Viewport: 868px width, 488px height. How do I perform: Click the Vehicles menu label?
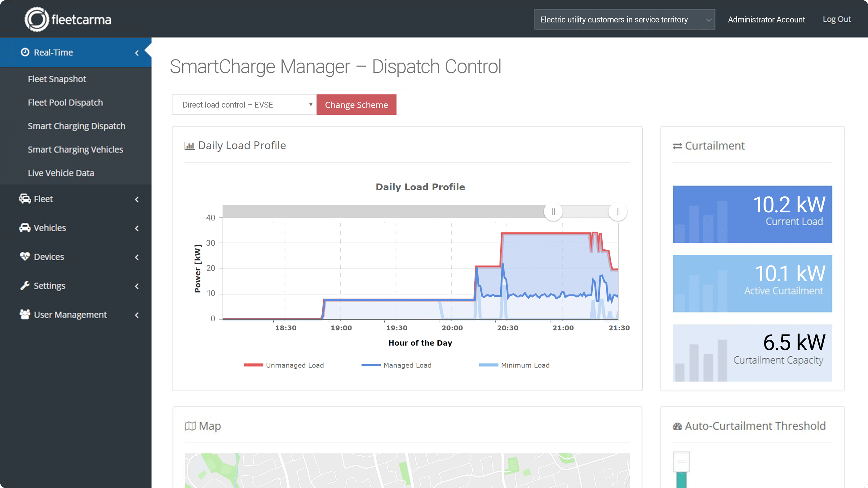click(x=50, y=228)
